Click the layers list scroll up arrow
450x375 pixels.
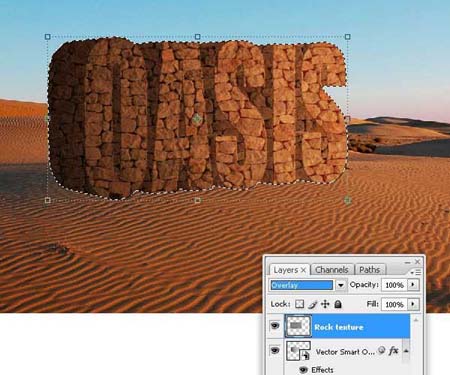pos(416,320)
